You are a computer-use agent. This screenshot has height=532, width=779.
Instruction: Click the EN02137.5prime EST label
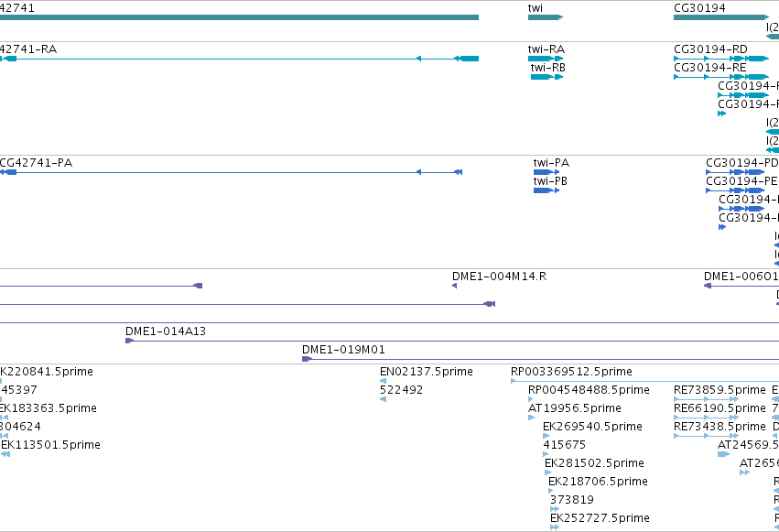point(427,372)
